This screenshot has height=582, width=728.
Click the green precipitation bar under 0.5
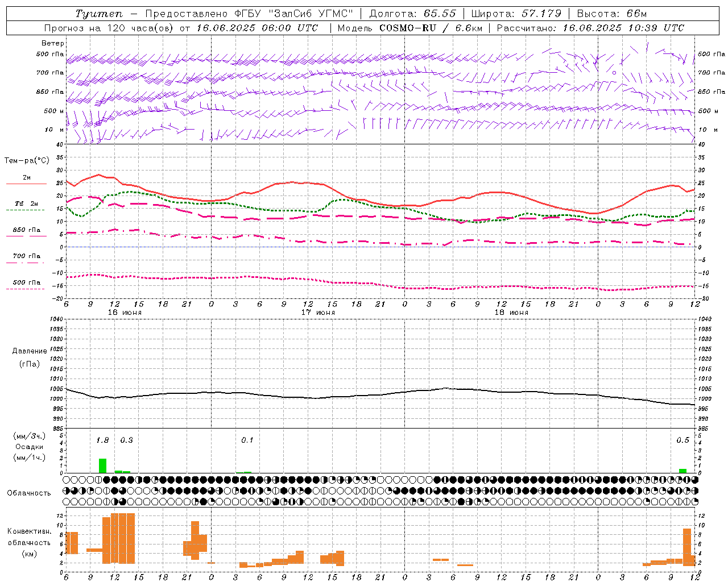[x=682, y=471]
